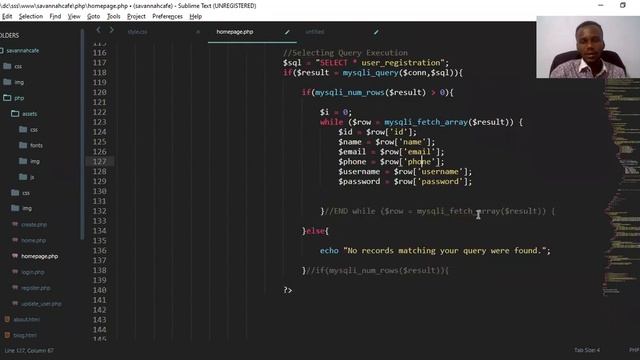Click the sidebar vertical scrollbar
The height and width of the screenshot is (360, 640).
tap(82, 135)
